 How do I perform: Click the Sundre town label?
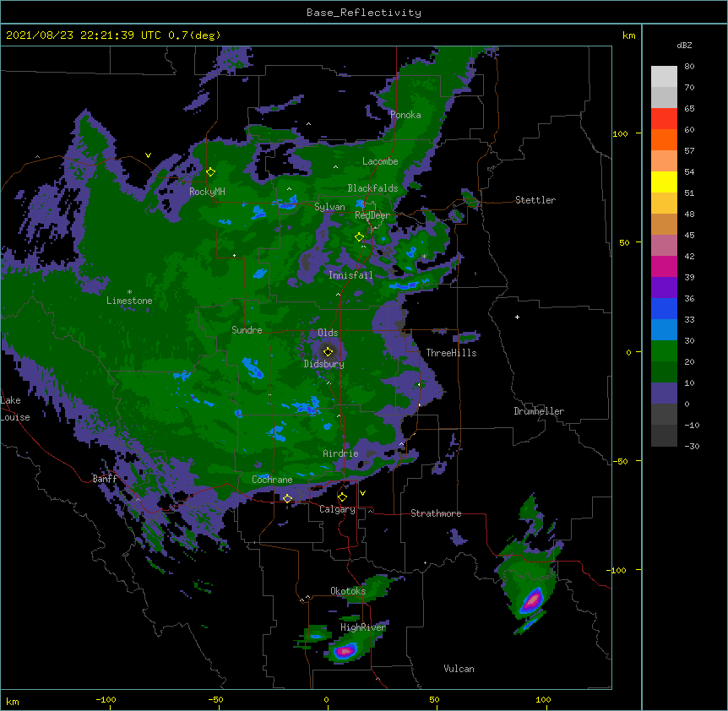pyautogui.click(x=247, y=330)
